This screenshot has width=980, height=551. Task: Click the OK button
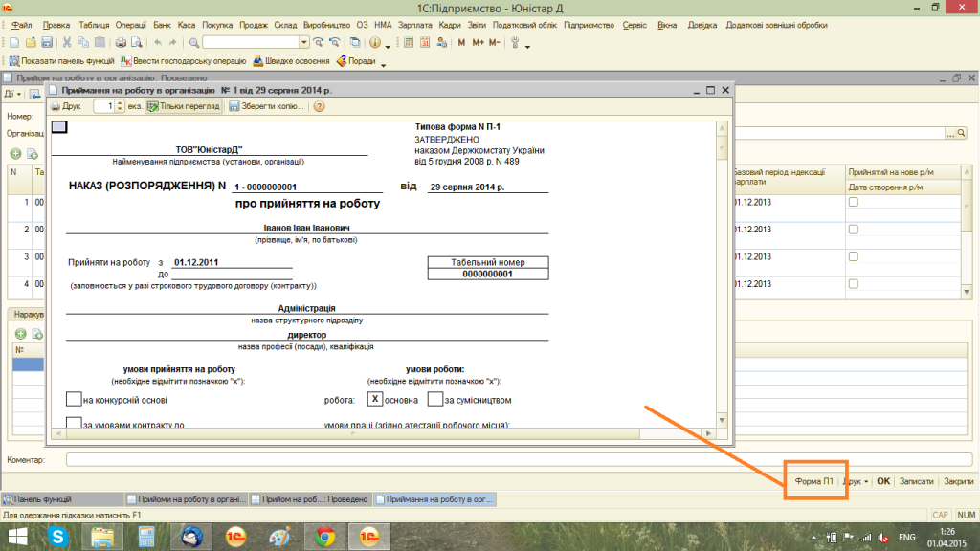tap(883, 481)
